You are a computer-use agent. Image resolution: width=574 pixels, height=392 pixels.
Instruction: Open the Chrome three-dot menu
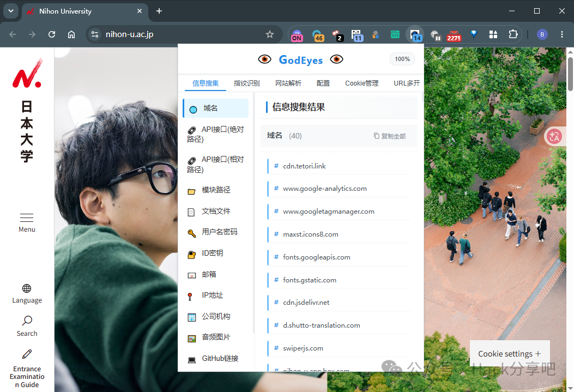pos(562,34)
